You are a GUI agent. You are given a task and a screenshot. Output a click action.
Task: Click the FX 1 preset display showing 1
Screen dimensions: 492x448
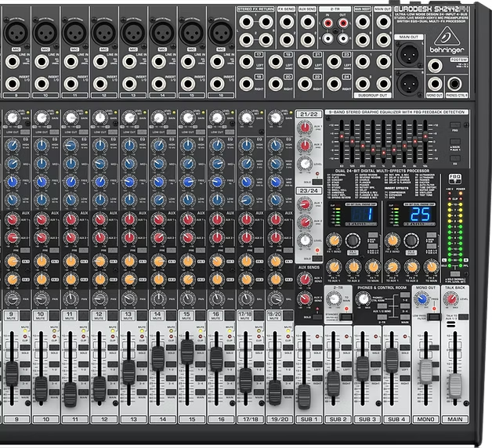click(361, 215)
